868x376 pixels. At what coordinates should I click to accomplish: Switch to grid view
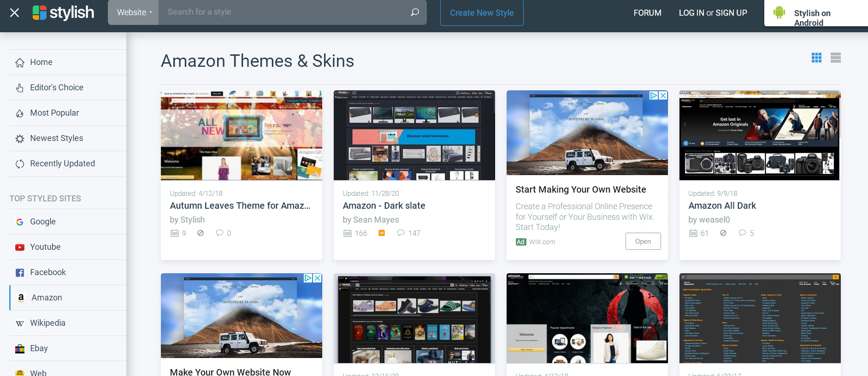[x=816, y=58]
